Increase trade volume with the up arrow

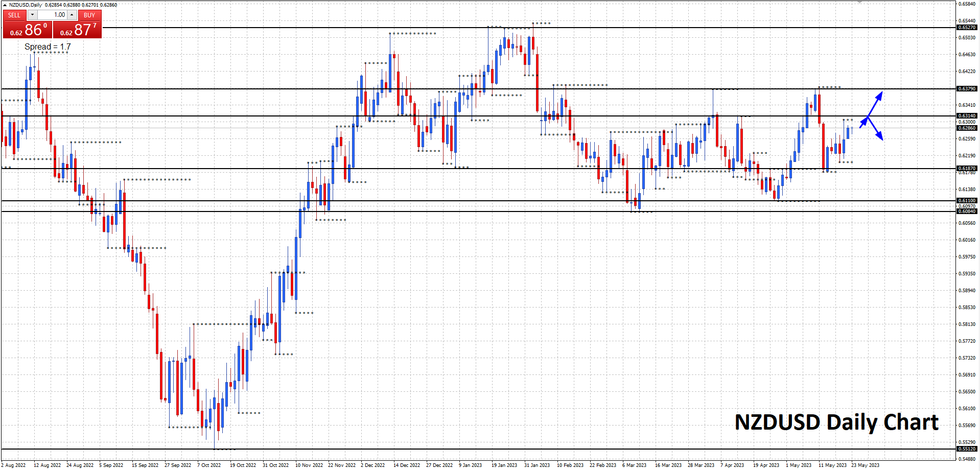tap(72, 15)
